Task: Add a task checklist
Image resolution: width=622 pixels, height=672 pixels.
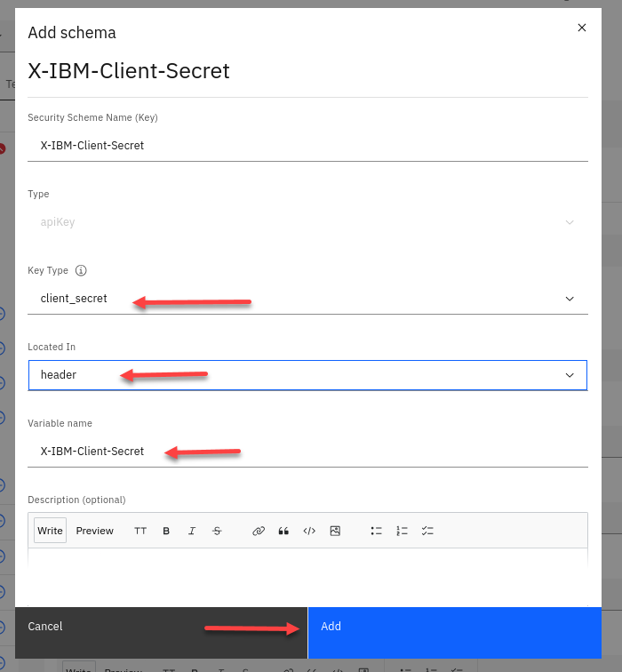Action: pyautogui.click(x=427, y=531)
